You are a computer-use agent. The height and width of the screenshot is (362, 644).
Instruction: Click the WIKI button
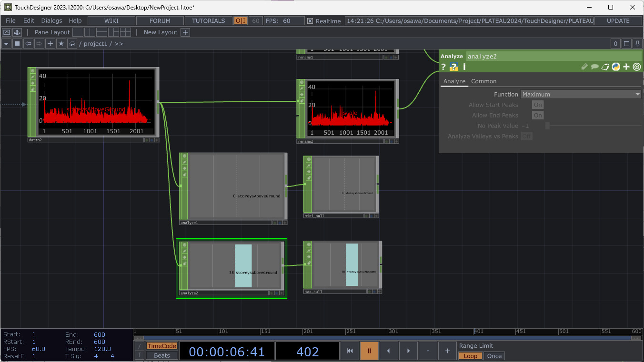(111, 21)
